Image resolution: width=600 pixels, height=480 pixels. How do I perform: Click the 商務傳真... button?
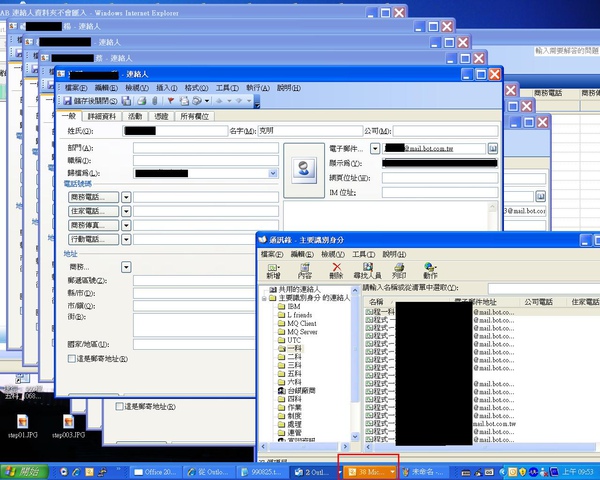(x=93, y=225)
